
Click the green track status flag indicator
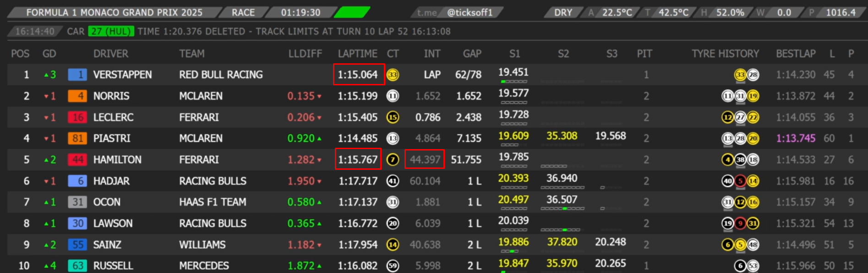tap(352, 12)
